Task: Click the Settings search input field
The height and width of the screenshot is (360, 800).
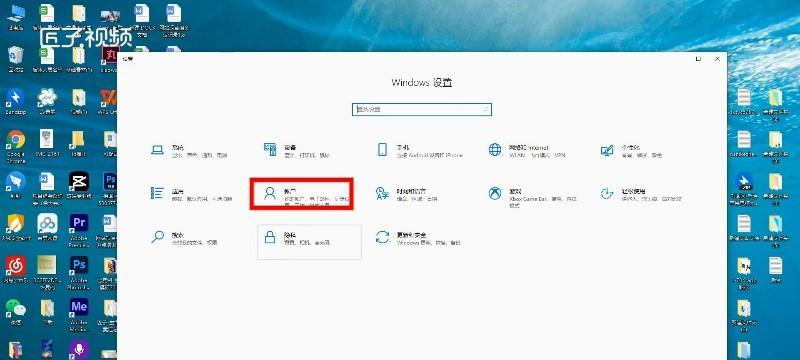Action: 422,109
